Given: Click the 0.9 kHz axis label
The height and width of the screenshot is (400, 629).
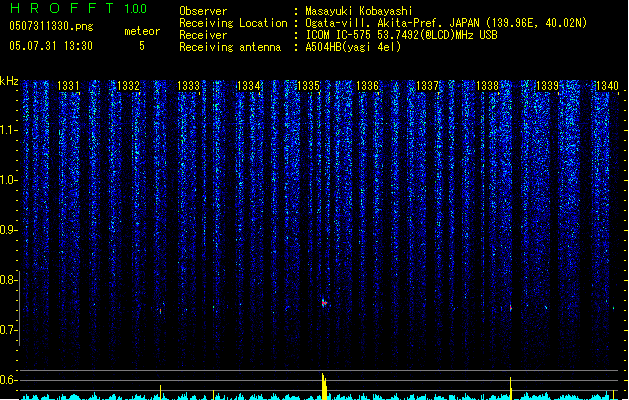Looking at the screenshot, I should coord(8,230).
